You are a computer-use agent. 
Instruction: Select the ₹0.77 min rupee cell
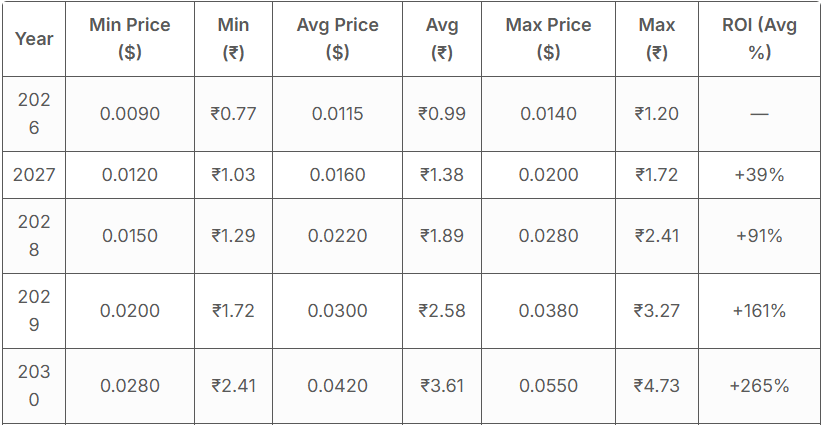pos(233,114)
